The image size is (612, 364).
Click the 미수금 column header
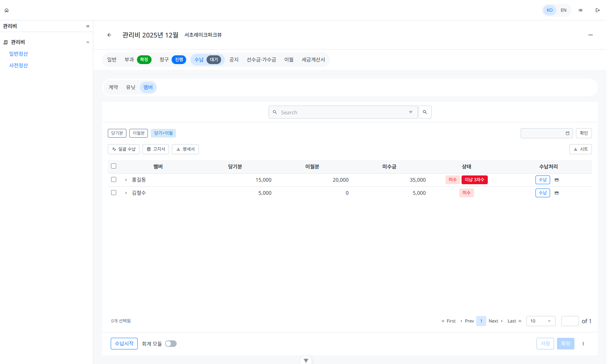coord(389,167)
